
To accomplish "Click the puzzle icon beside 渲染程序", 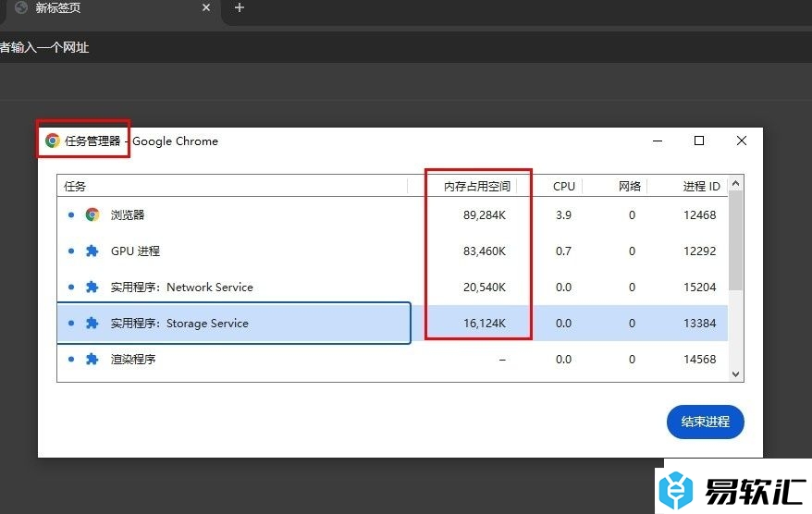I will point(92,359).
